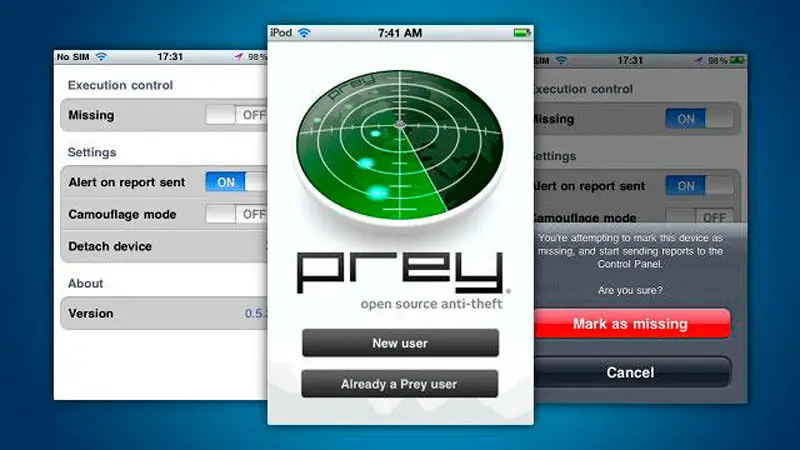Click 98% battery text in right status bar
Screen dimensions: 800x450
(x=717, y=61)
